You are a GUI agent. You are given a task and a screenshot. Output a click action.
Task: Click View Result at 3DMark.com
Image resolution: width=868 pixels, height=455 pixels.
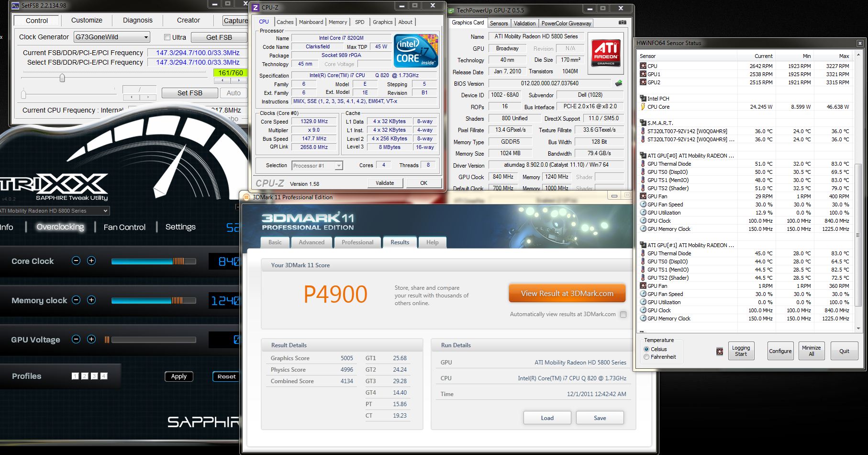567,294
